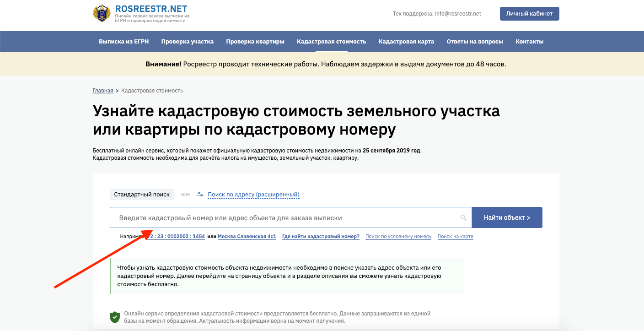
Task: Open Кадастровая карта menu item
Action: coord(406,42)
